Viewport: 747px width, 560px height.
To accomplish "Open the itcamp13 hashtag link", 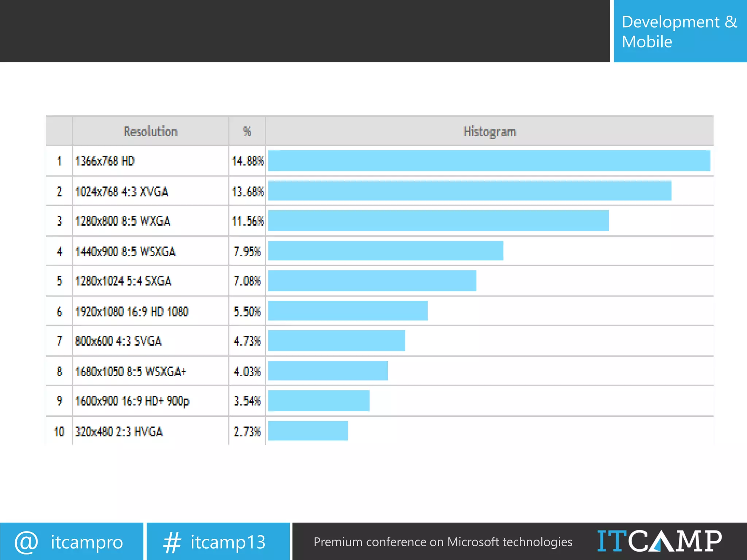I will tap(228, 542).
